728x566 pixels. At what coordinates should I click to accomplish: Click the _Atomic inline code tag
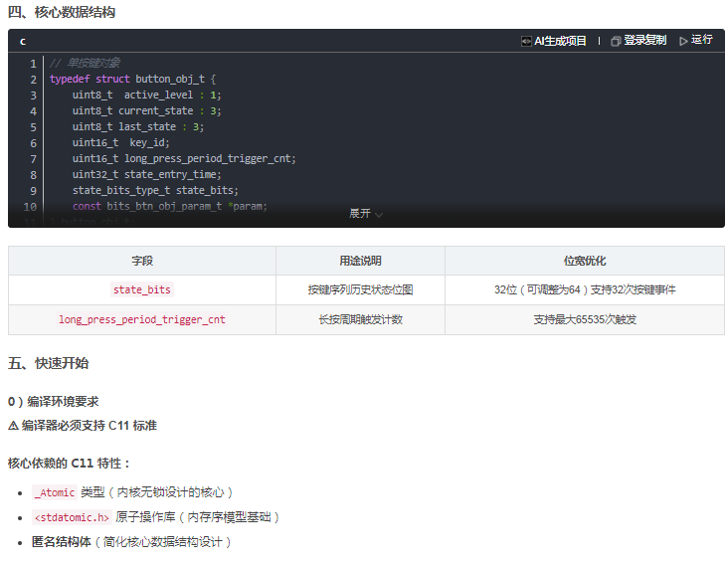55,492
